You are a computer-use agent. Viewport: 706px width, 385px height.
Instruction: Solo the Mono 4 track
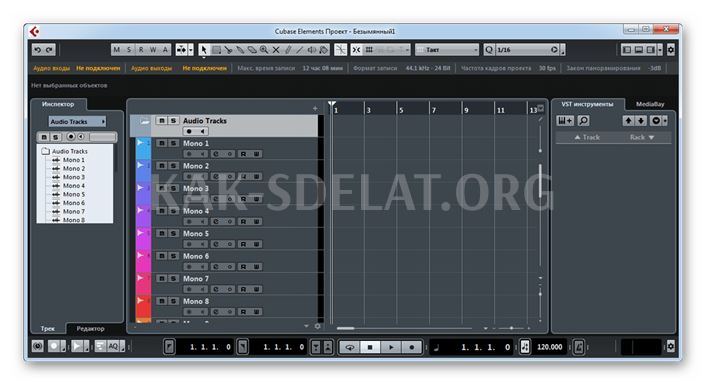click(173, 211)
